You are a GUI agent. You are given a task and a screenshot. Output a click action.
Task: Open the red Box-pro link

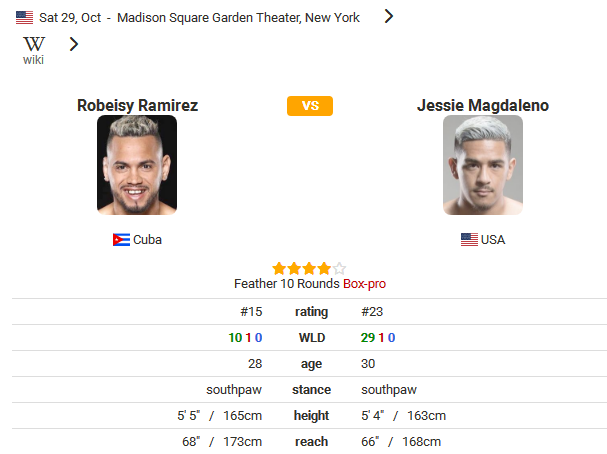click(364, 284)
